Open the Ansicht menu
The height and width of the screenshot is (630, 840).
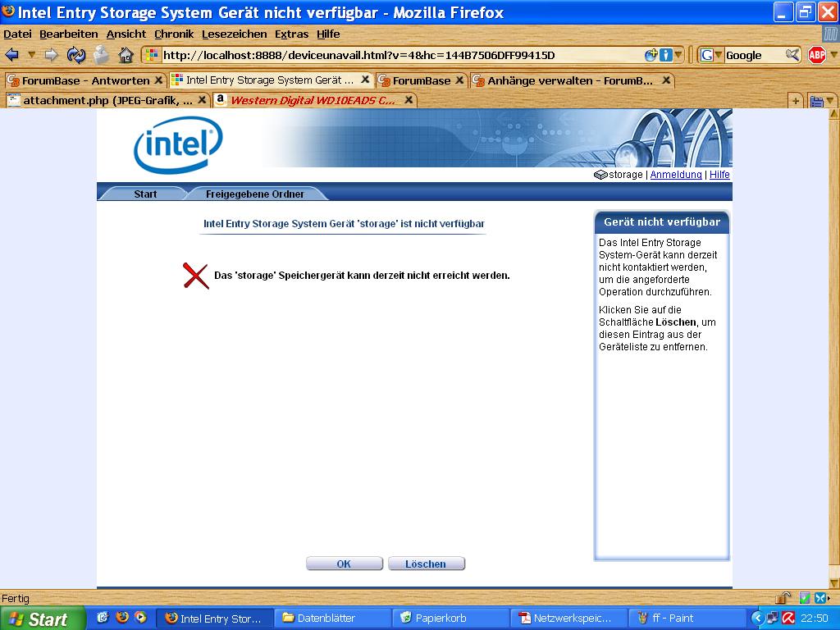coord(126,34)
